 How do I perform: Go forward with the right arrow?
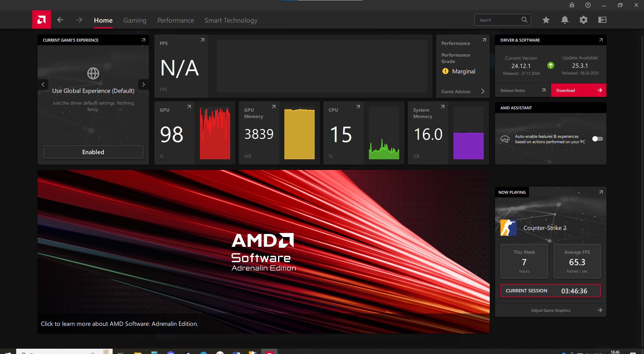(x=79, y=20)
